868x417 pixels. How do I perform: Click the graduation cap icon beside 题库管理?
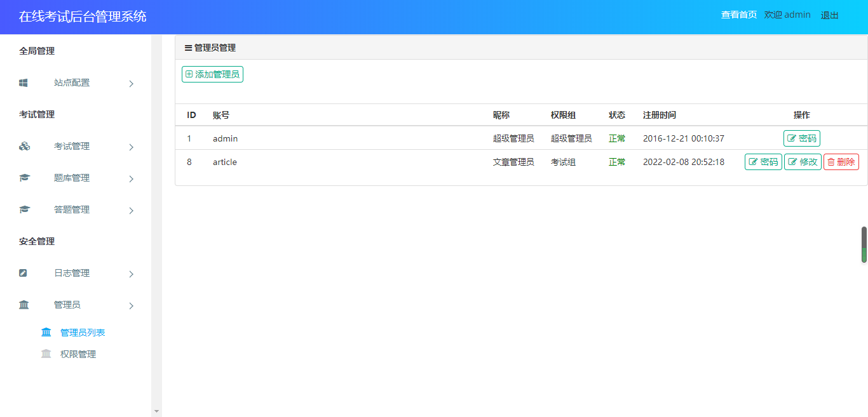coord(24,178)
